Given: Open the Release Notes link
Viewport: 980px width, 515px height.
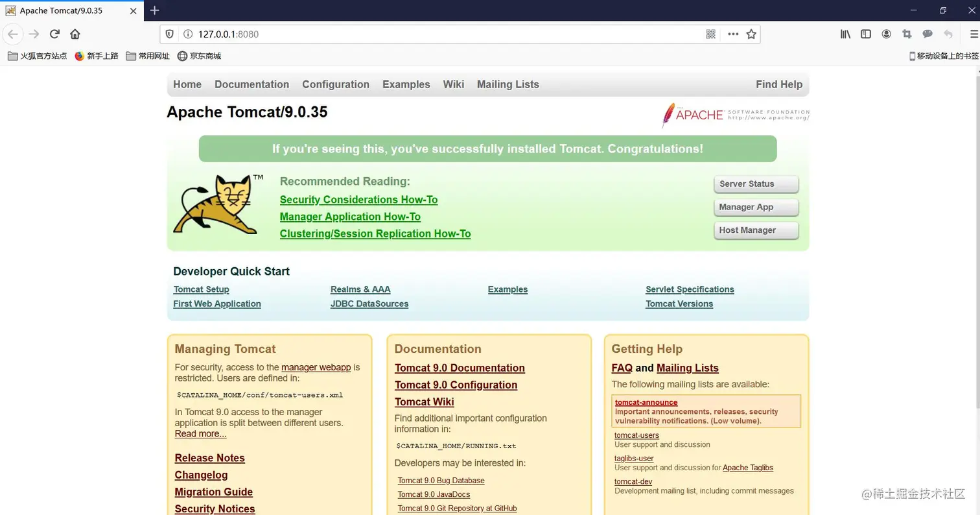Looking at the screenshot, I should pyautogui.click(x=209, y=458).
